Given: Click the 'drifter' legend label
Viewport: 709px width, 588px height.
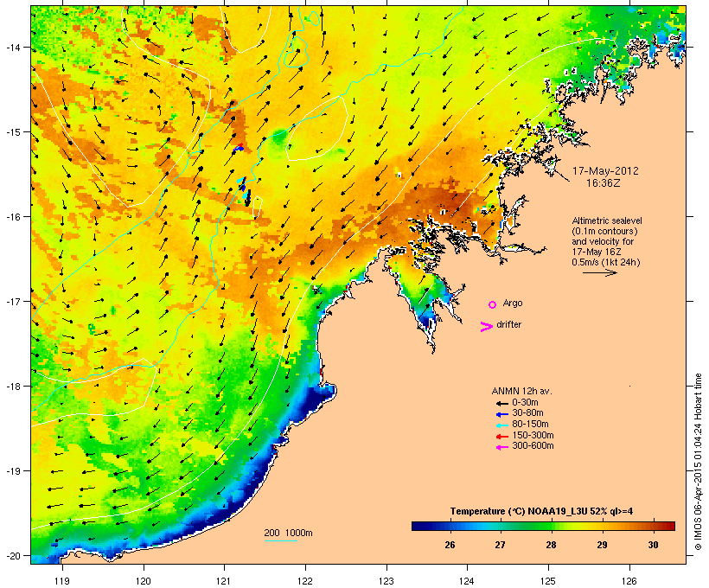Looking at the screenshot, I should coord(508,324).
